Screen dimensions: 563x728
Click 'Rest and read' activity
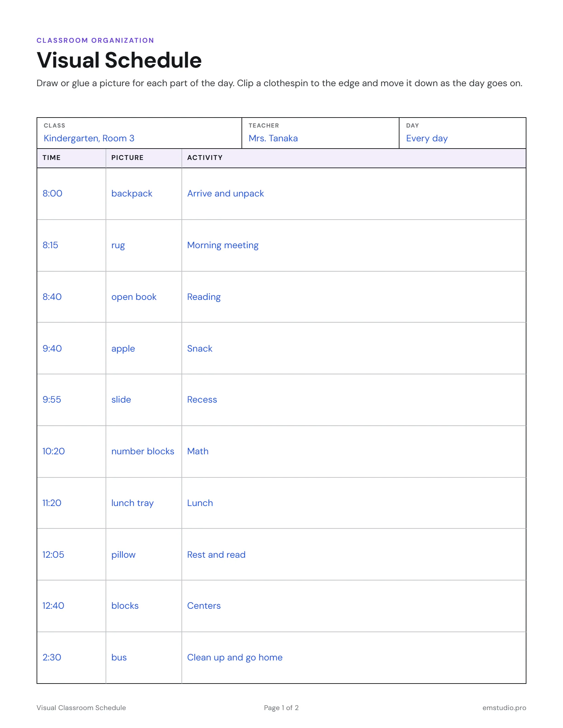coord(354,554)
